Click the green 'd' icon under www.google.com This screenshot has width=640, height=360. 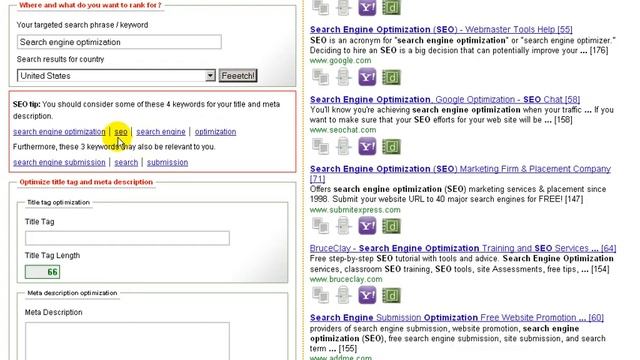pyautogui.click(x=391, y=77)
